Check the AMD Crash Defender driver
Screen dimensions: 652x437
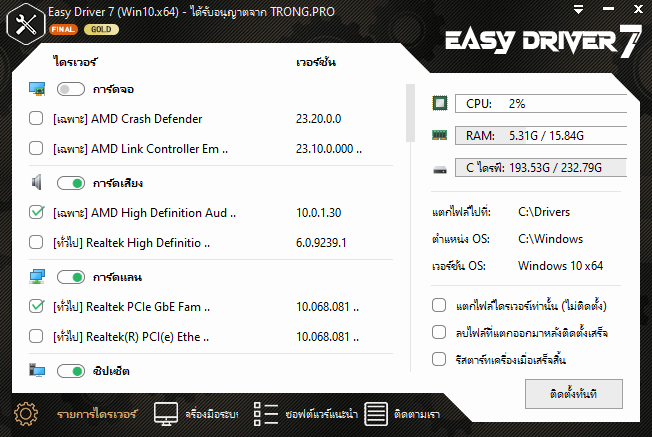click(x=37, y=119)
